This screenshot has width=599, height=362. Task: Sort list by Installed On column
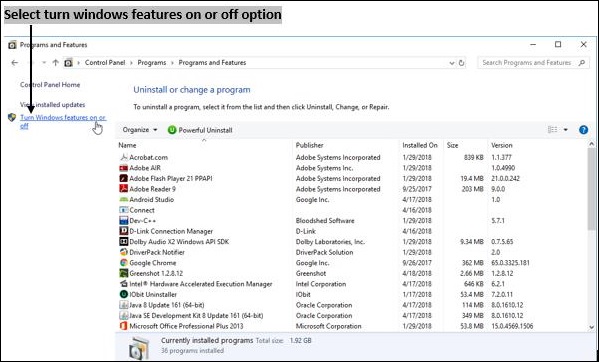419,145
